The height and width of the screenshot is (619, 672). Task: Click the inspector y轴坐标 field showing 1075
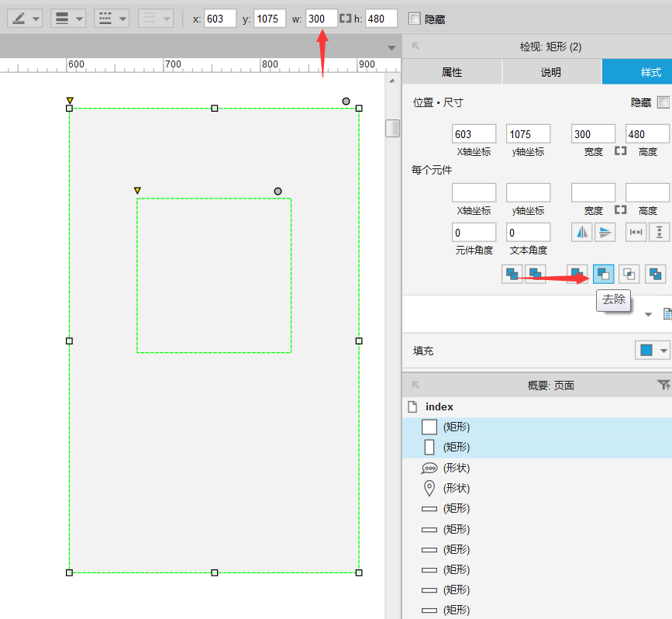pyautogui.click(x=528, y=134)
